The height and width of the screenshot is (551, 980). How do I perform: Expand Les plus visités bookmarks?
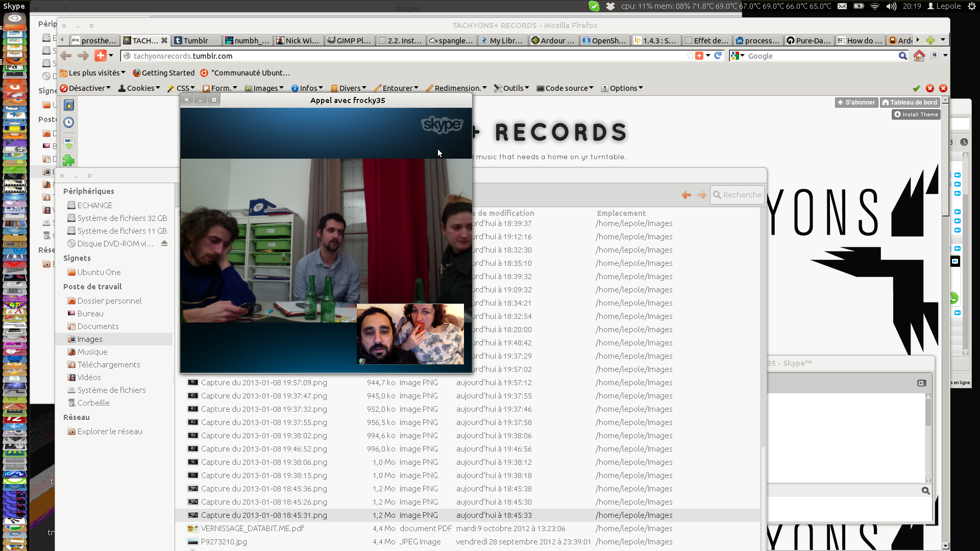(92, 73)
